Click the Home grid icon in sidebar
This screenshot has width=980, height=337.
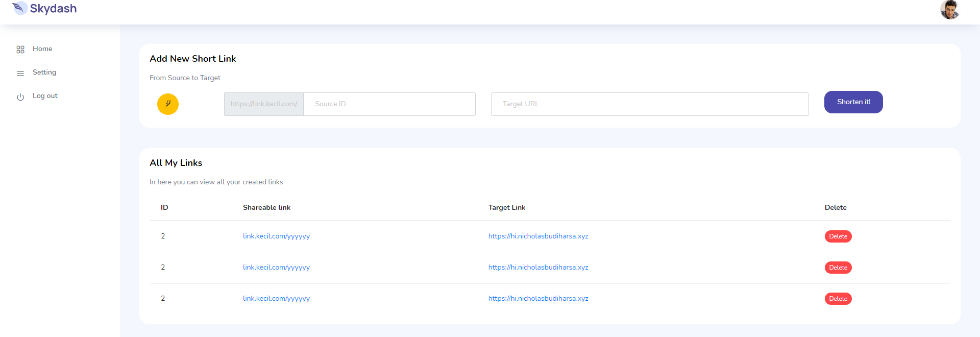click(x=20, y=50)
